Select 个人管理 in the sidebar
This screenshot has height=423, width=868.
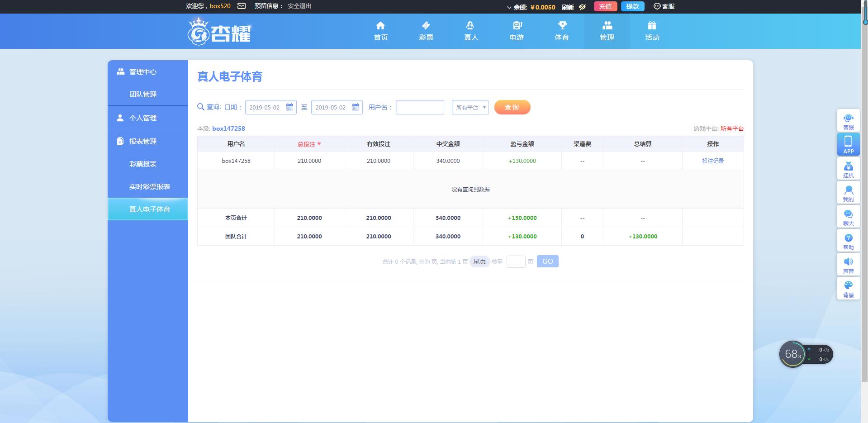(148, 118)
